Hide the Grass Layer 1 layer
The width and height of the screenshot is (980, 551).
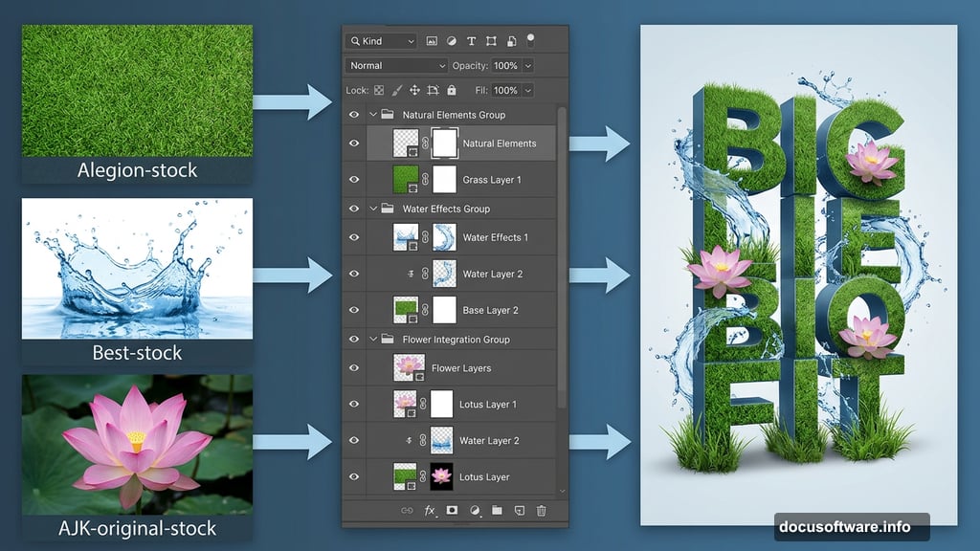coord(354,179)
